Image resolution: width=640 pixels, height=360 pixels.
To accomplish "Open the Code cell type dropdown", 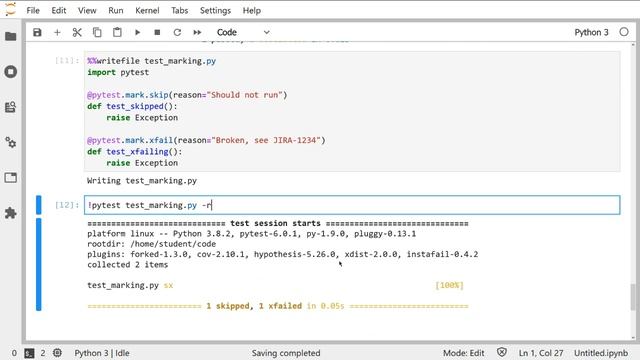I will (243, 32).
